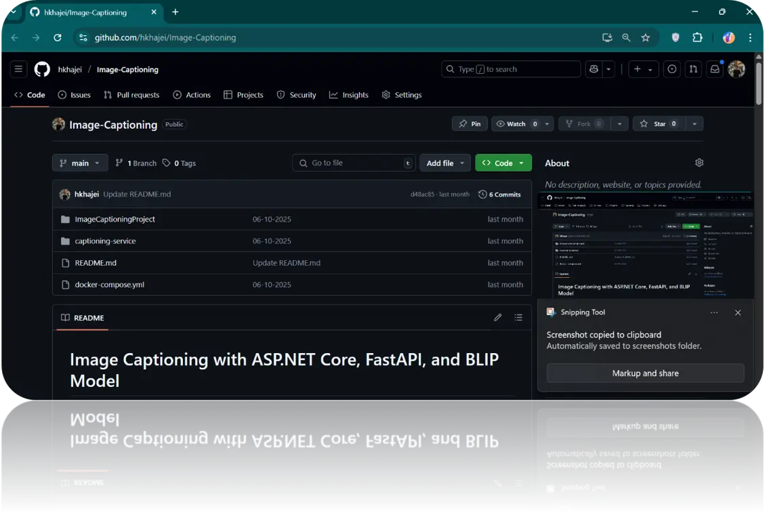
Task: Click Markup and share button
Action: coord(645,373)
